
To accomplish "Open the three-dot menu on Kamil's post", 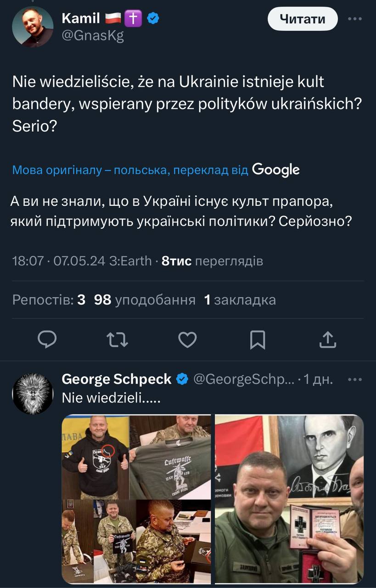I will (355, 19).
